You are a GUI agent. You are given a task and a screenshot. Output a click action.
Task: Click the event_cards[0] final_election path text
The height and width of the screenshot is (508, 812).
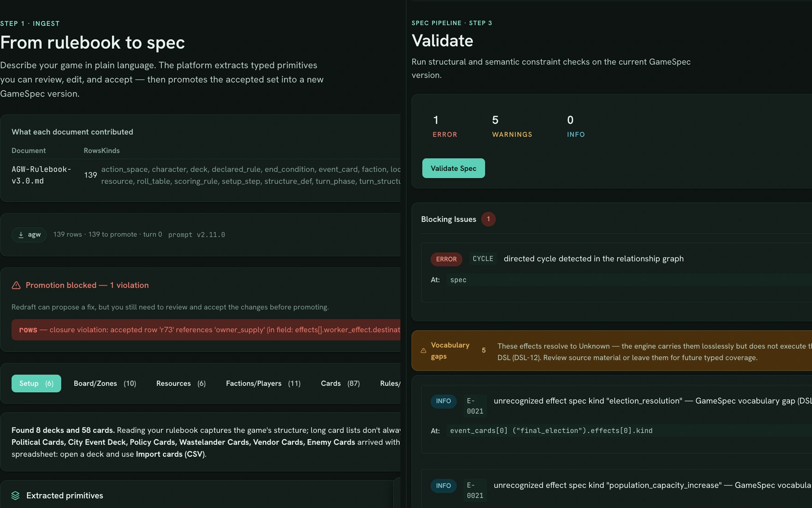[x=551, y=430]
